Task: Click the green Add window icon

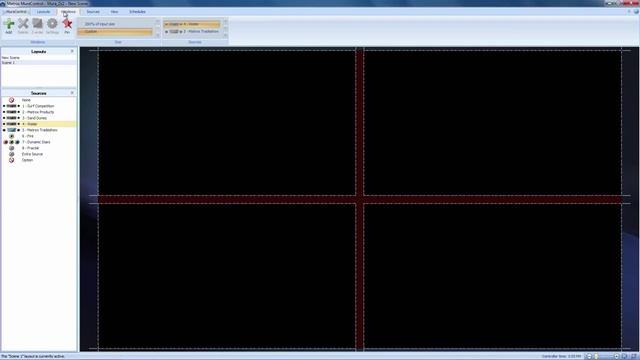Action: (x=9, y=24)
